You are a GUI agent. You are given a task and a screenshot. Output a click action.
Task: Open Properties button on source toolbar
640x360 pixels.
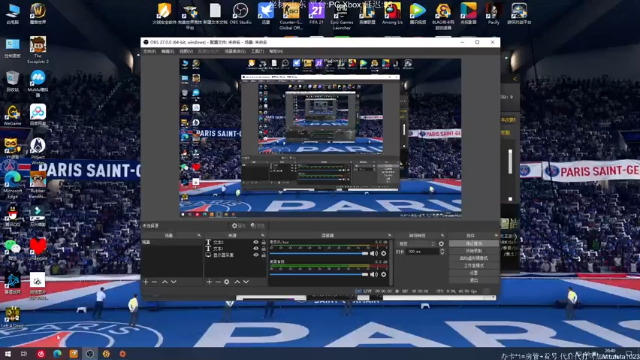pyautogui.click(x=238, y=225)
